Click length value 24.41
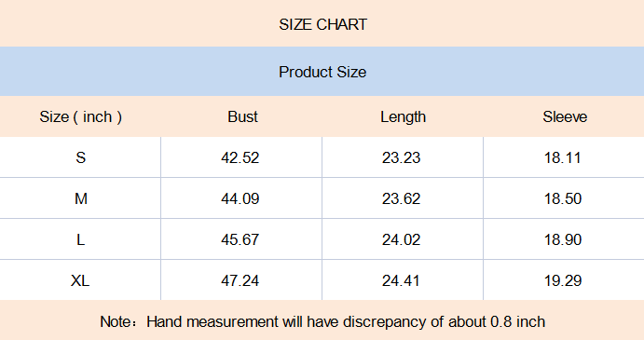Image resolution: width=644 pixels, height=340 pixels. click(x=401, y=280)
